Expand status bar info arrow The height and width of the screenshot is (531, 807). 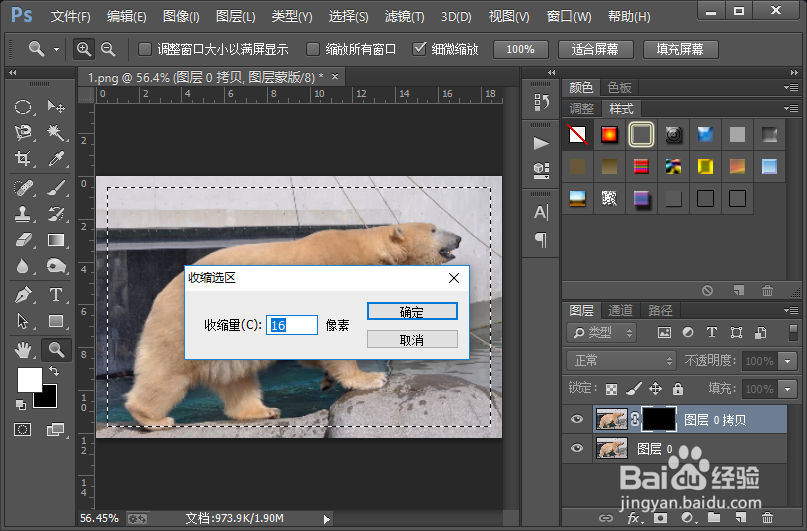(x=327, y=519)
